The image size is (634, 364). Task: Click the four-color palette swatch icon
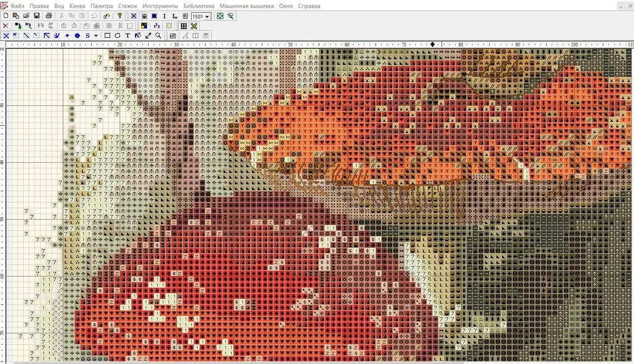coord(144,26)
